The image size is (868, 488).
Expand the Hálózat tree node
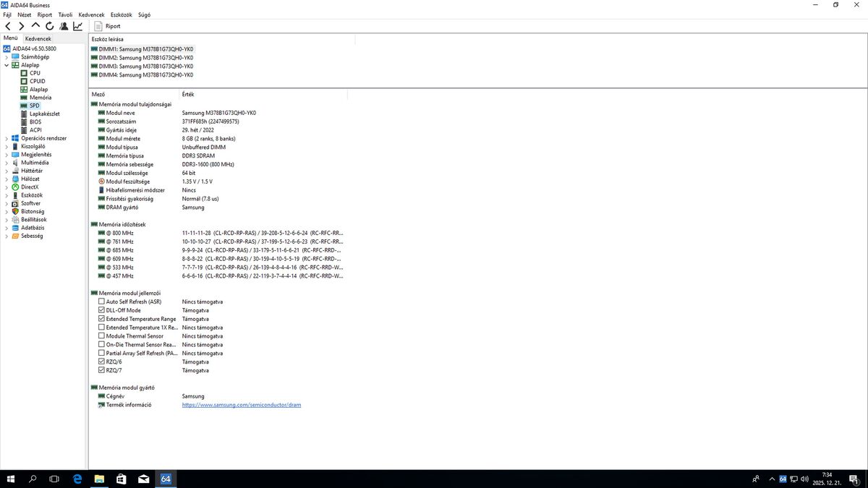click(x=7, y=179)
